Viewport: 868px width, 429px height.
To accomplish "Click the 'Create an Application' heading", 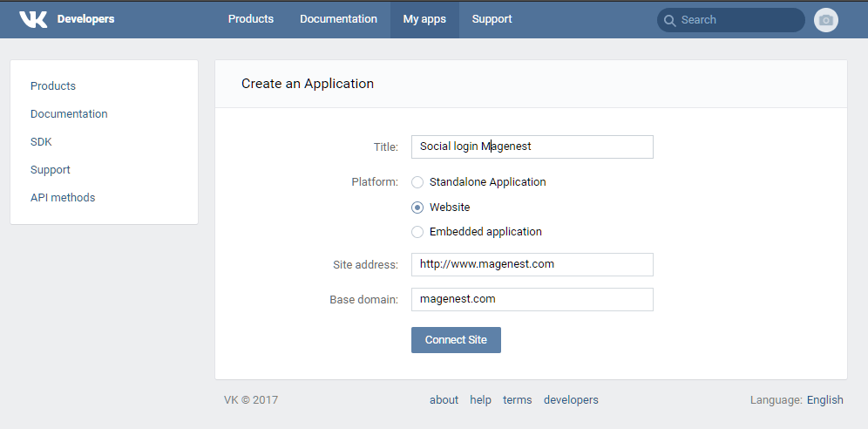I will [308, 84].
